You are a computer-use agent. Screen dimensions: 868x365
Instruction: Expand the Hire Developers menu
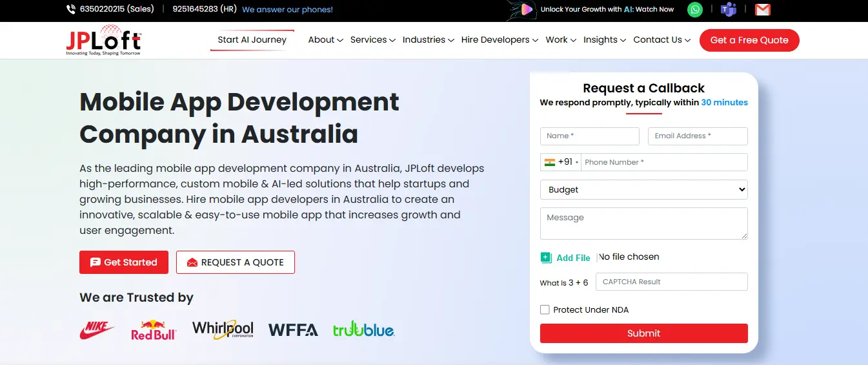click(500, 40)
